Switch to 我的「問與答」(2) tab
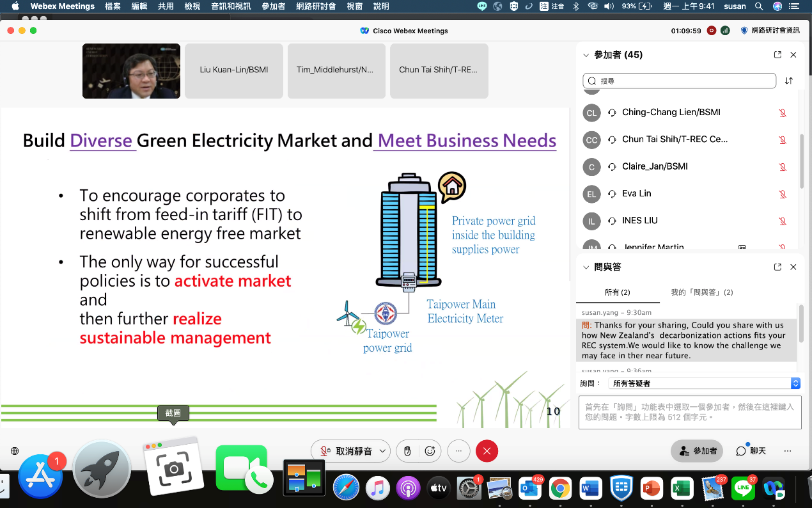 pos(701,292)
